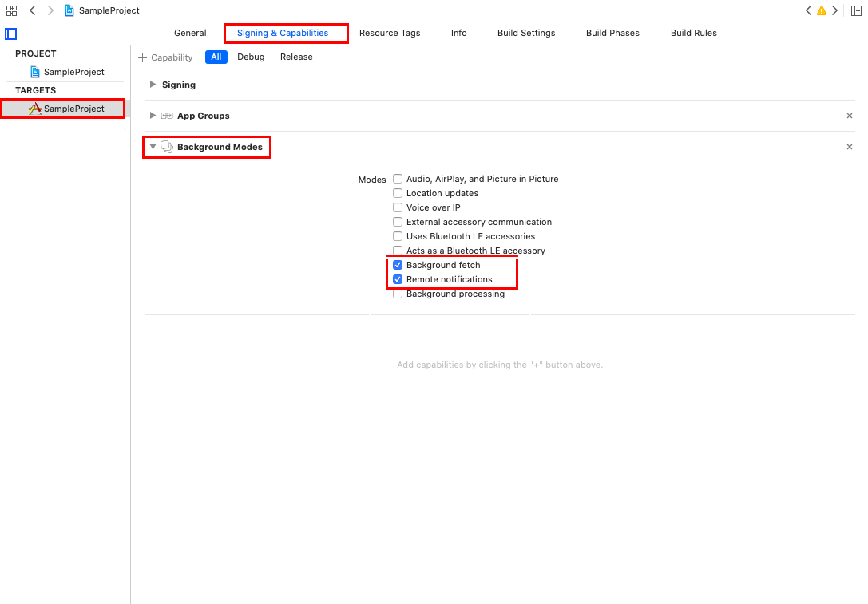Expand the Signing section

pyautogui.click(x=153, y=85)
